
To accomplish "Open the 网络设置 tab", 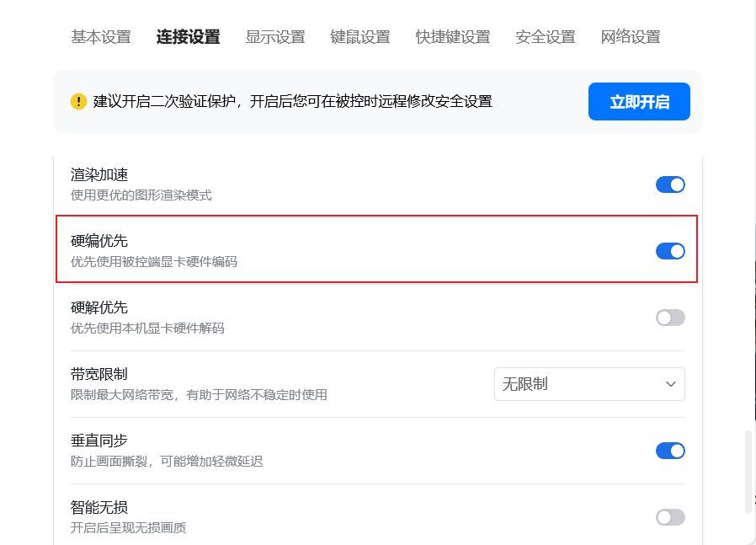I will 631,37.
